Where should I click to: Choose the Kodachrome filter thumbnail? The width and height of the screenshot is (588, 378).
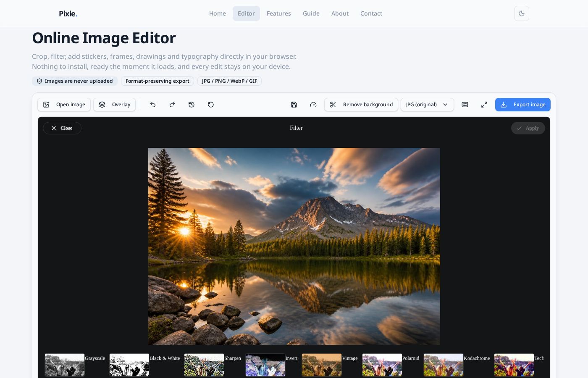tap(444, 365)
